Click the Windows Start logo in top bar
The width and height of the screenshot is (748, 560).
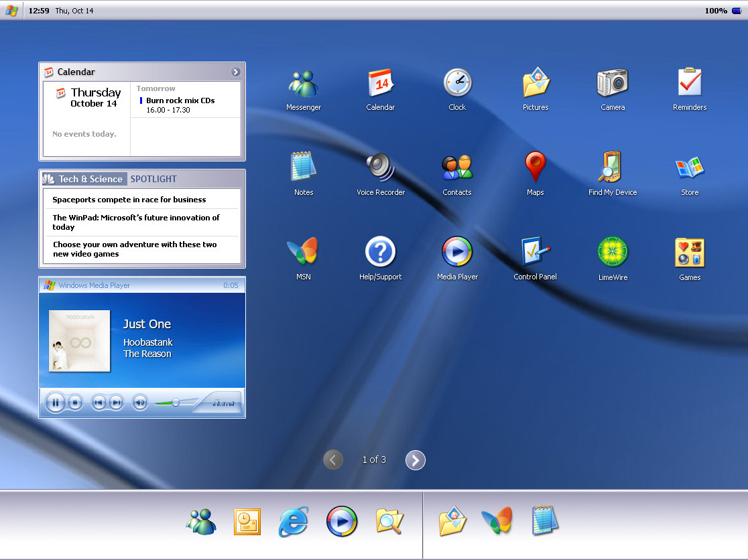12,11
